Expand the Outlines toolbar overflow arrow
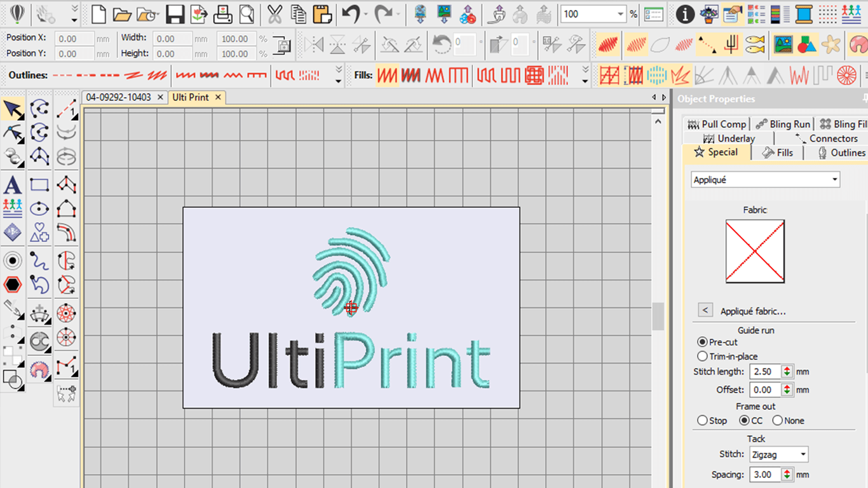 tap(339, 76)
